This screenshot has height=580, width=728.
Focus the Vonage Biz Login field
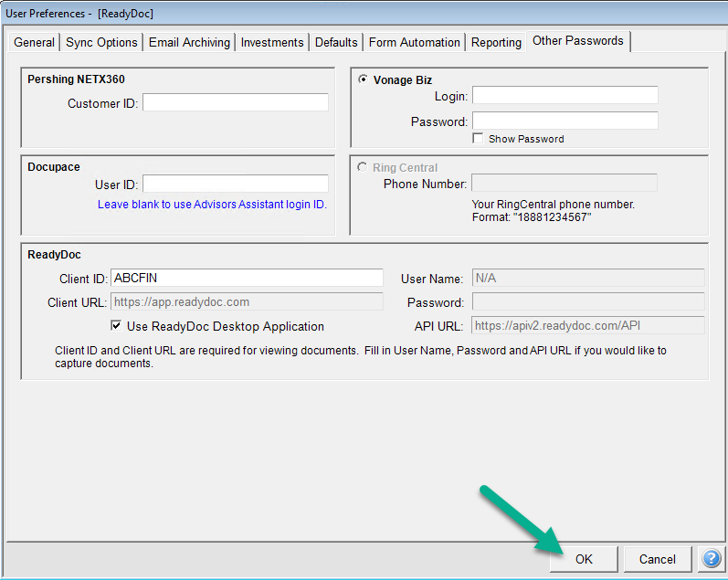565,95
